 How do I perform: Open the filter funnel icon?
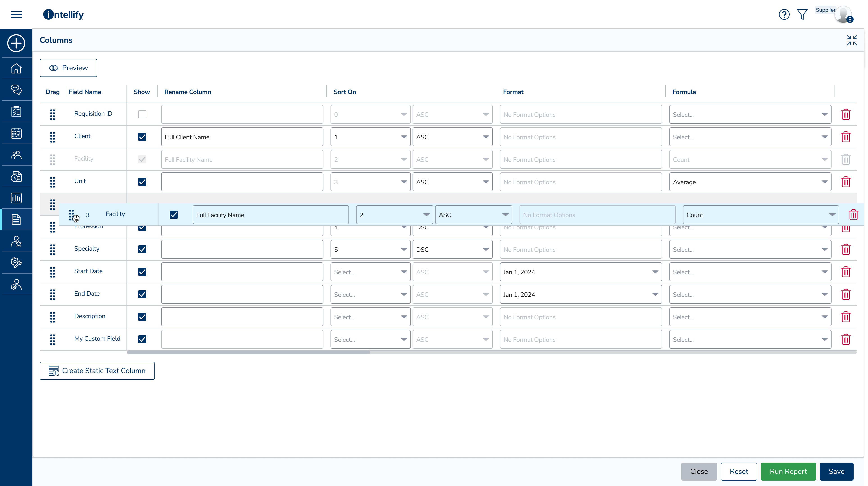[x=802, y=14]
